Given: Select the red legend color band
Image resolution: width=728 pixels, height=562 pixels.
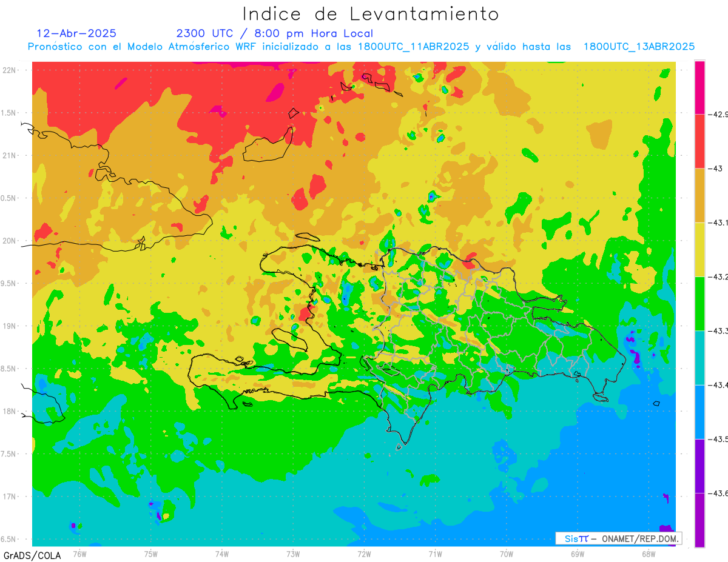Looking at the screenshot, I should tap(699, 141).
